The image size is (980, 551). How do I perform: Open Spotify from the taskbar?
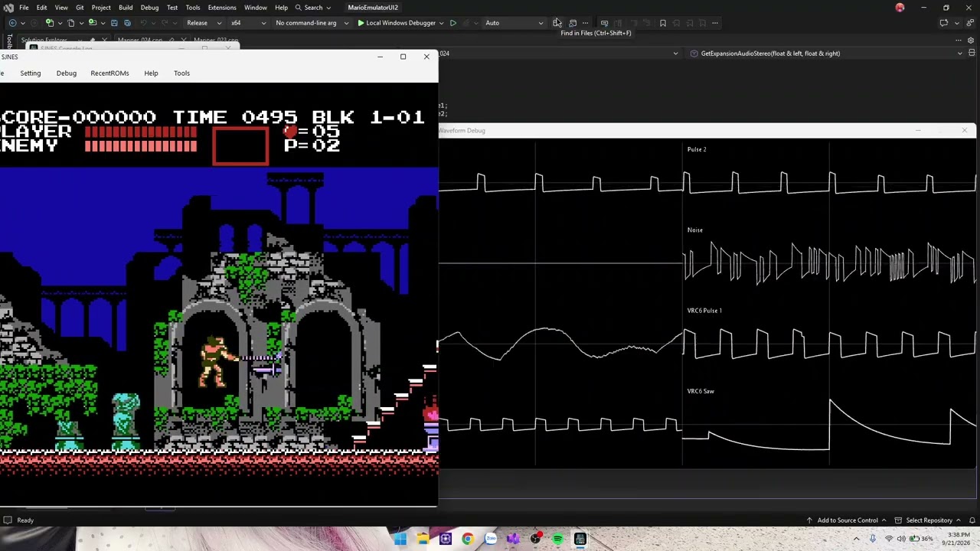557,539
